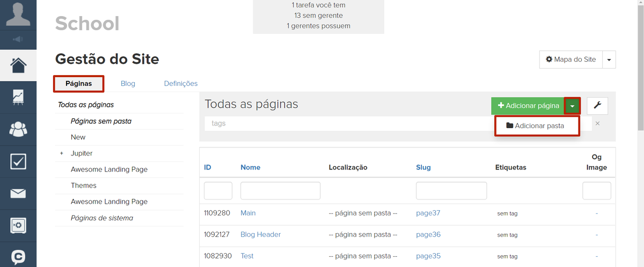This screenshot has width=644, height=267.
Task: Open the checkmark tasks sidebar icon
Action: [18, 161]
